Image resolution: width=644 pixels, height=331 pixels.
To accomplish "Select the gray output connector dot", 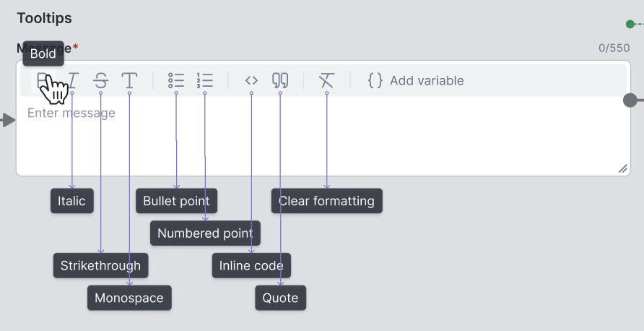I will [x=630, y=100].
